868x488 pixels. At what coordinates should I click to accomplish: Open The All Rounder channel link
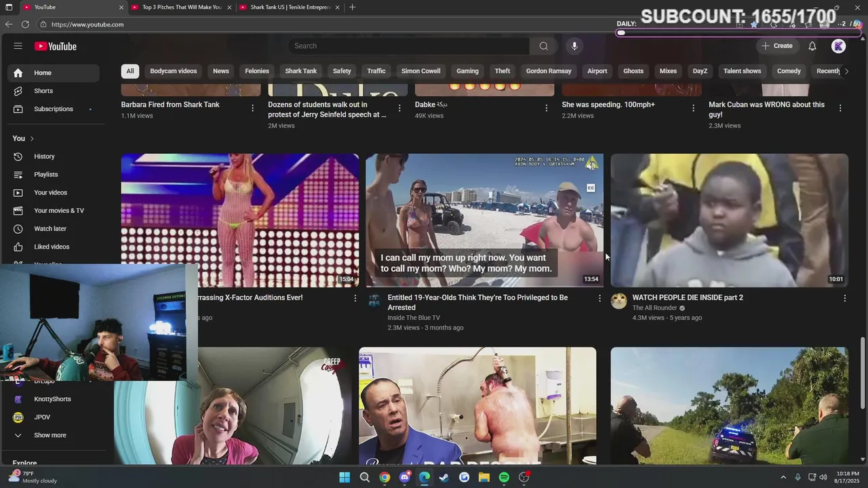pyautogui.click(x=655, y=308)
